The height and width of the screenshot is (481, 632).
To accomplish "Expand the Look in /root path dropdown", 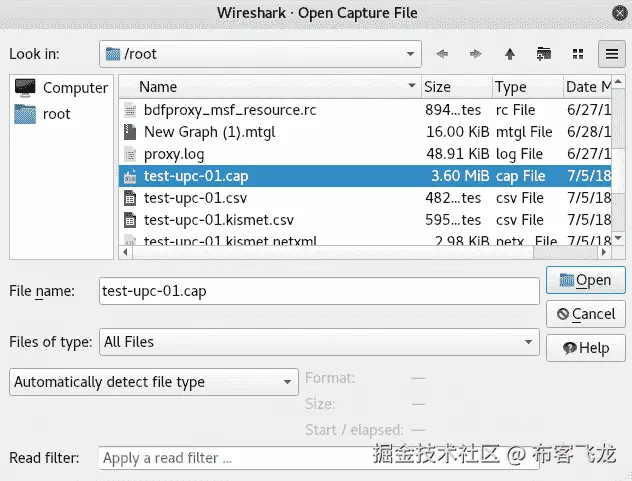I will (410, 54).
